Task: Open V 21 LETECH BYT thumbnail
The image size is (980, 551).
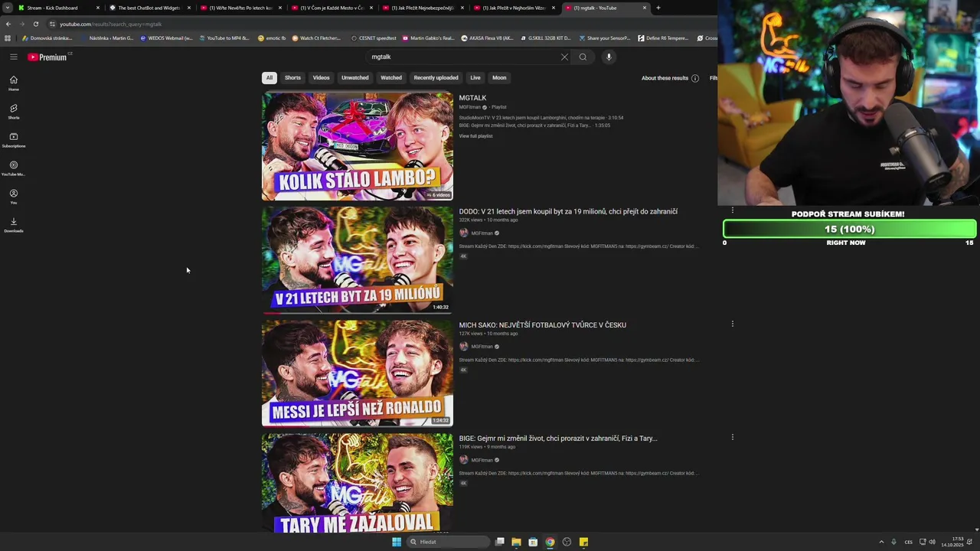Action: pos(358,260)
